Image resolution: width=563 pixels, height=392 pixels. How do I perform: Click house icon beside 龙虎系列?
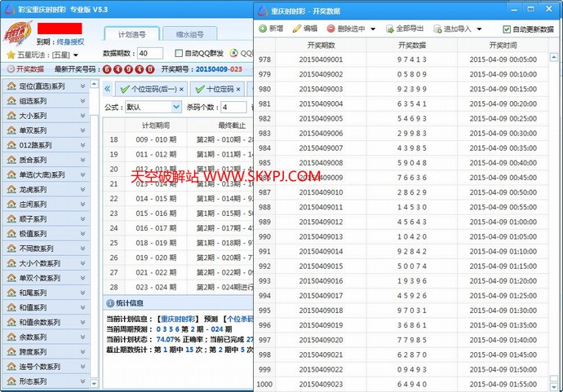click(12, 189)
